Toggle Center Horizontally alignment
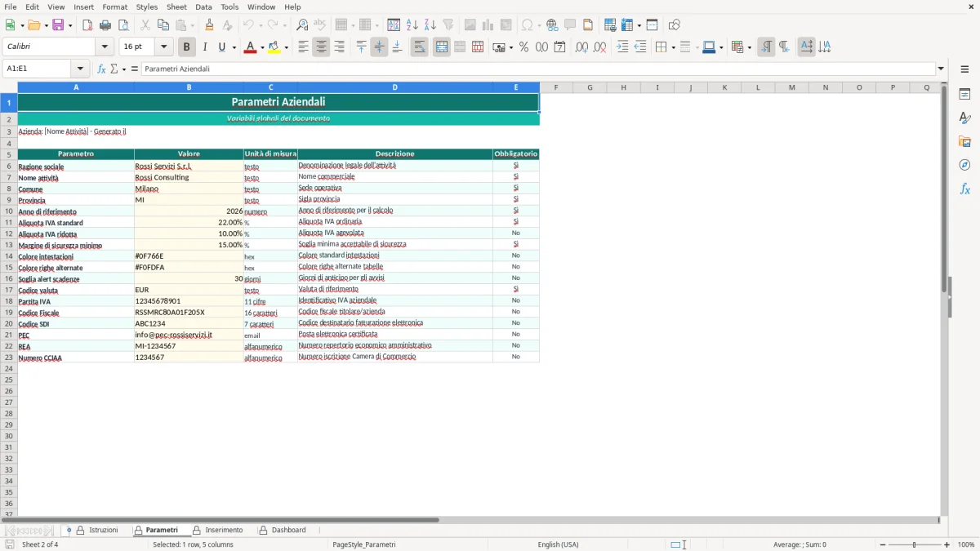 click(321, 47)
